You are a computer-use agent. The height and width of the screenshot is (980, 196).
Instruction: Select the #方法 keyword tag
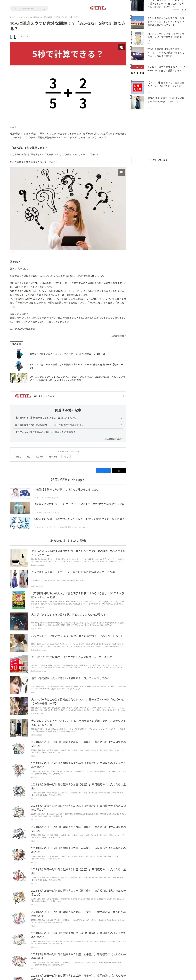[x=66, y=457]
